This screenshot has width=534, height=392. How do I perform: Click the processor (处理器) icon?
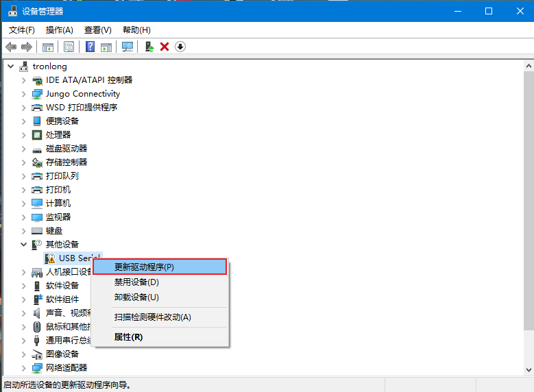pyautogui.click(x=37, y=135)
